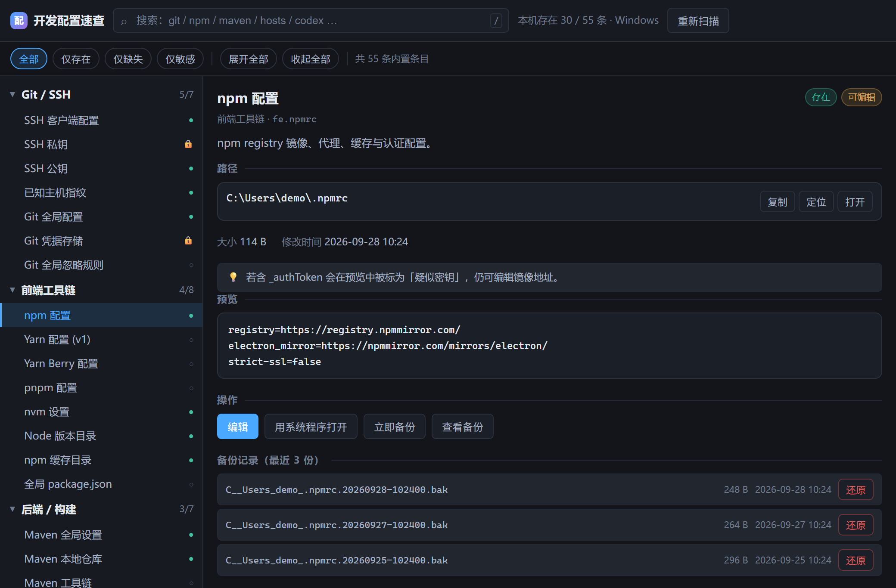The image size is (896, 588).
Task: Open Git 全局配置 entry
Action: coord(102,217)
